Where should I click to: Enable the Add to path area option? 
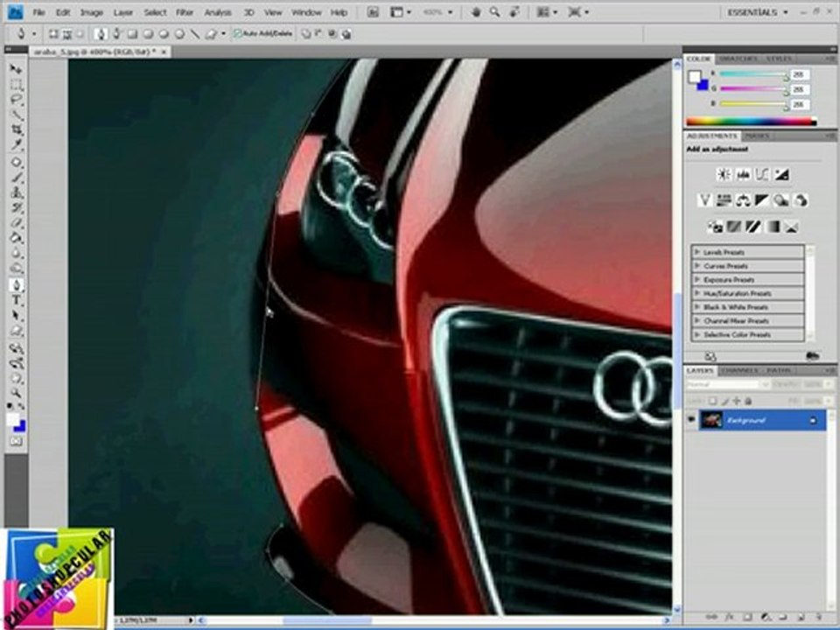tap(306, 34)
